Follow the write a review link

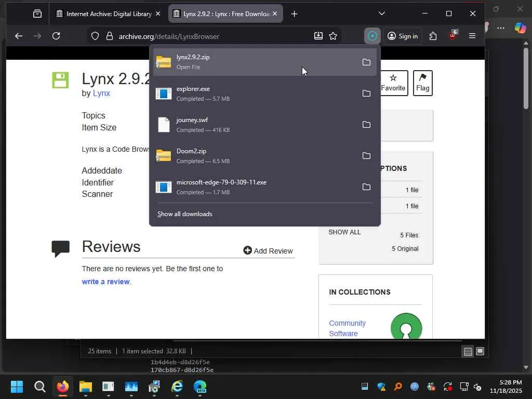click(x=106, y=282)
